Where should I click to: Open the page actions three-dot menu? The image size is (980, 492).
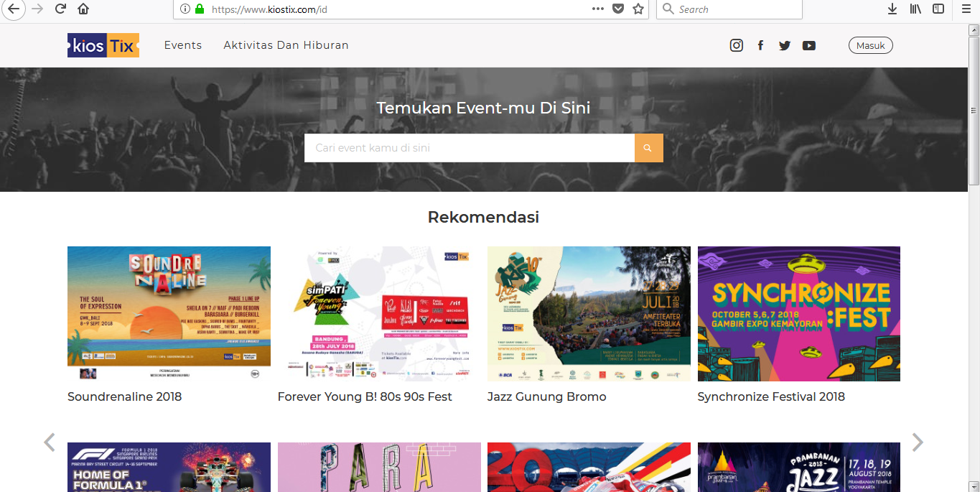coord(597,9)
